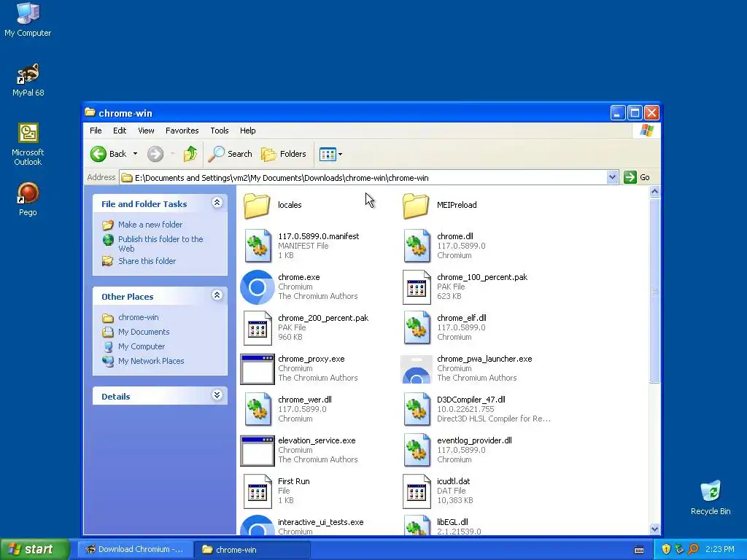Click the Back button
The height and width of the screenshot is (560, 747).
pos(109,154)
